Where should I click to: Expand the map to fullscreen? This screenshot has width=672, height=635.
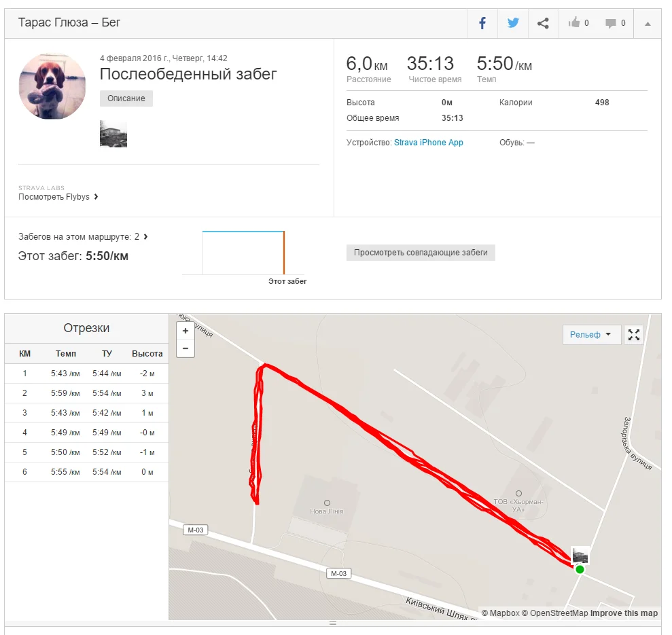[634, 335]
